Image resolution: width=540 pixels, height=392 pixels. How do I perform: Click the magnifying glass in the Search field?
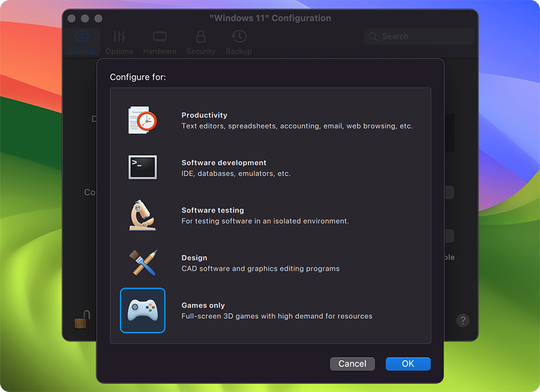pos(373,36)
